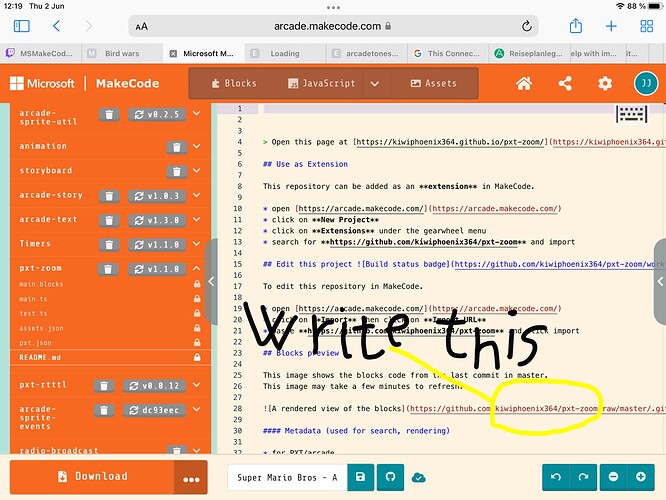
Task: Delete the arcade-sprite-util extension
Action: click(109, 114)
